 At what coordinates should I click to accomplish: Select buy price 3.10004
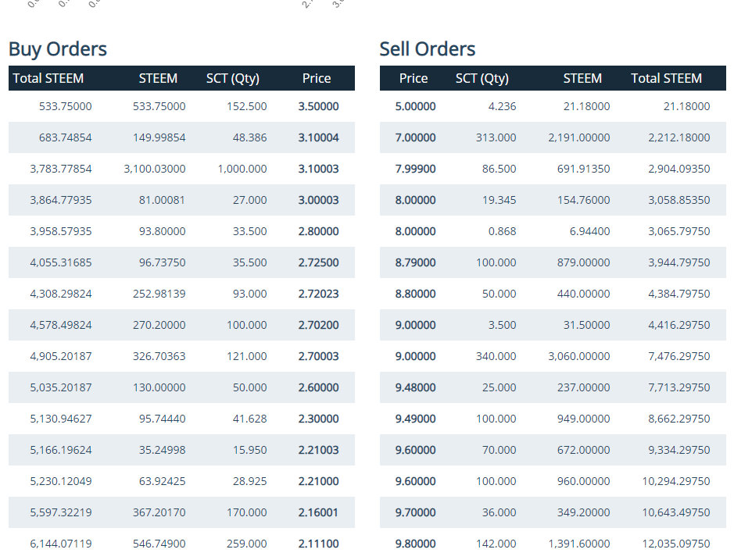coord(318,137)
